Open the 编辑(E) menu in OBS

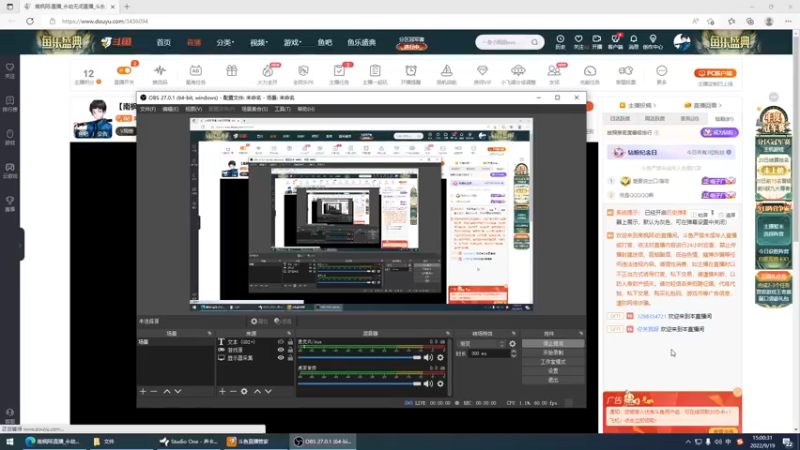[x=170, y=109]
